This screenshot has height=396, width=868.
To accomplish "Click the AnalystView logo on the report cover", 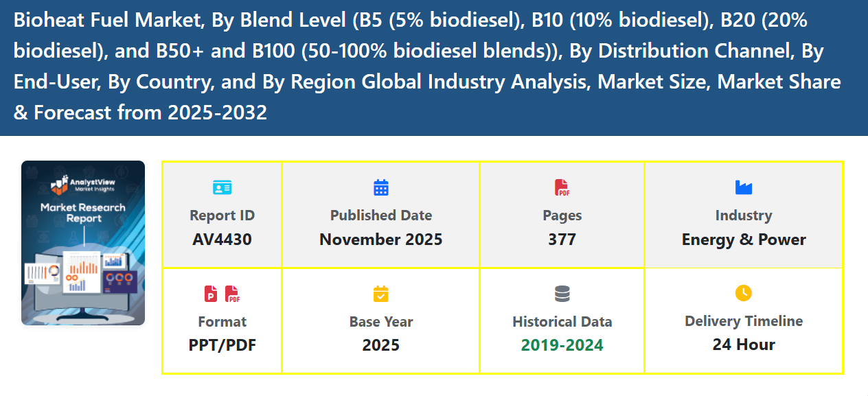I will [83, 184].
